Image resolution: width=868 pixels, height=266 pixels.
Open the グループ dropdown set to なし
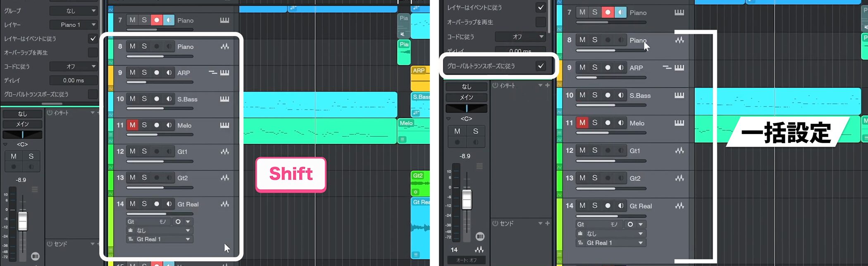coord(74,11)
